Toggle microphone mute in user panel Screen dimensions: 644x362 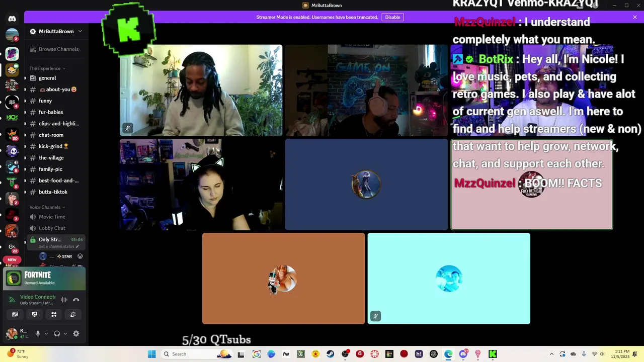pyautogui.click(x=38, y=333)
